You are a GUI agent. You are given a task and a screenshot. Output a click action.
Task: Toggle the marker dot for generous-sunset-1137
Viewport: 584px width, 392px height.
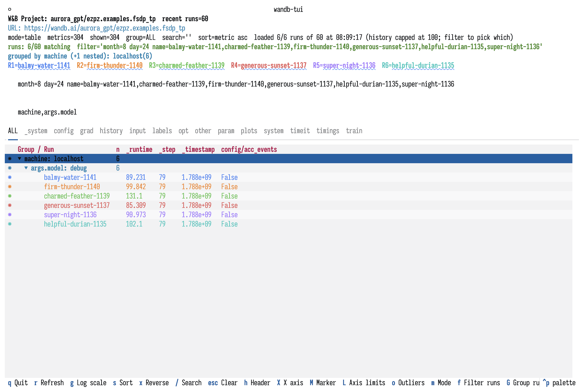click(x=10, y=205)
